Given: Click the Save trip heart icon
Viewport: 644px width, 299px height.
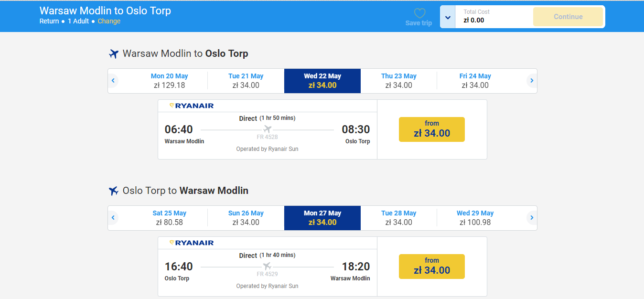Looking at the screenshot, I should coord(419,13).
